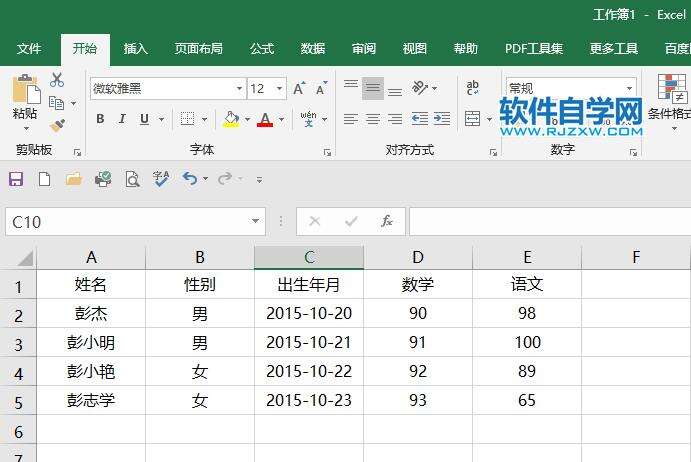Click the Print Preview icon
Screen dimensions: 691x462
(132, 179)
